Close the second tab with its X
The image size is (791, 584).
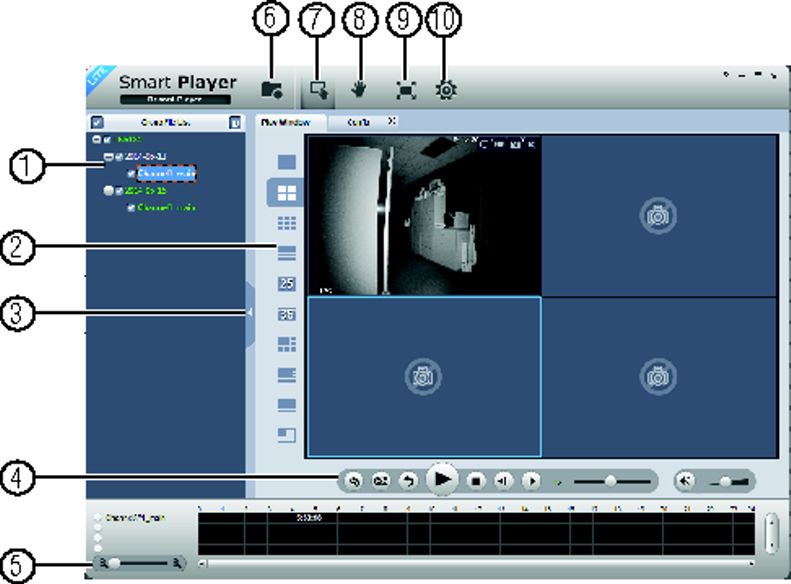pyautogui.click(x=392, y=121)
